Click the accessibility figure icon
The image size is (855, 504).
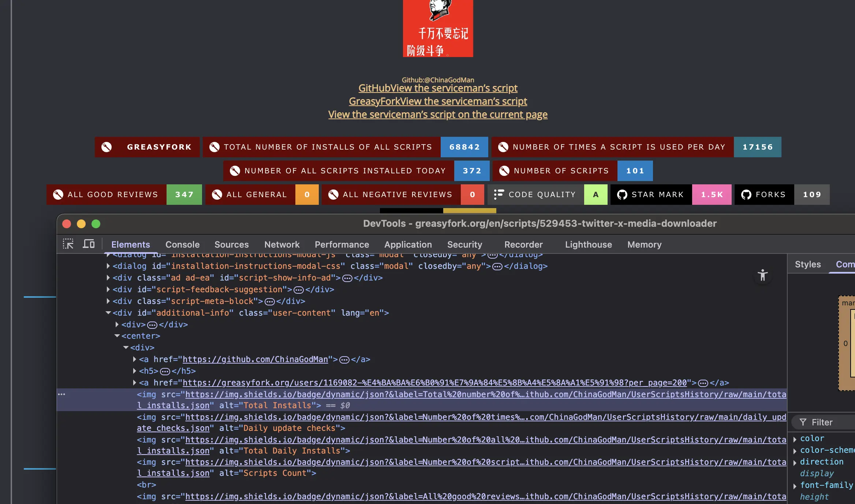(763, 275)
